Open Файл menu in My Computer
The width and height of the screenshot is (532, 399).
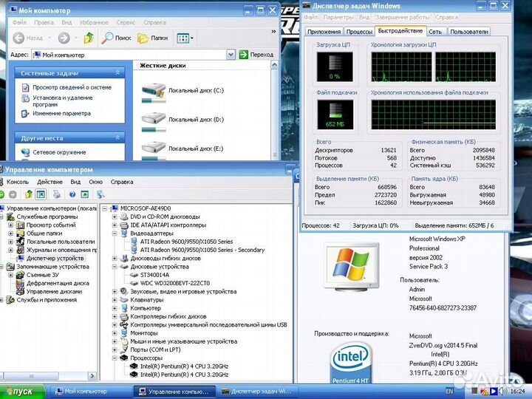point(19,22)
